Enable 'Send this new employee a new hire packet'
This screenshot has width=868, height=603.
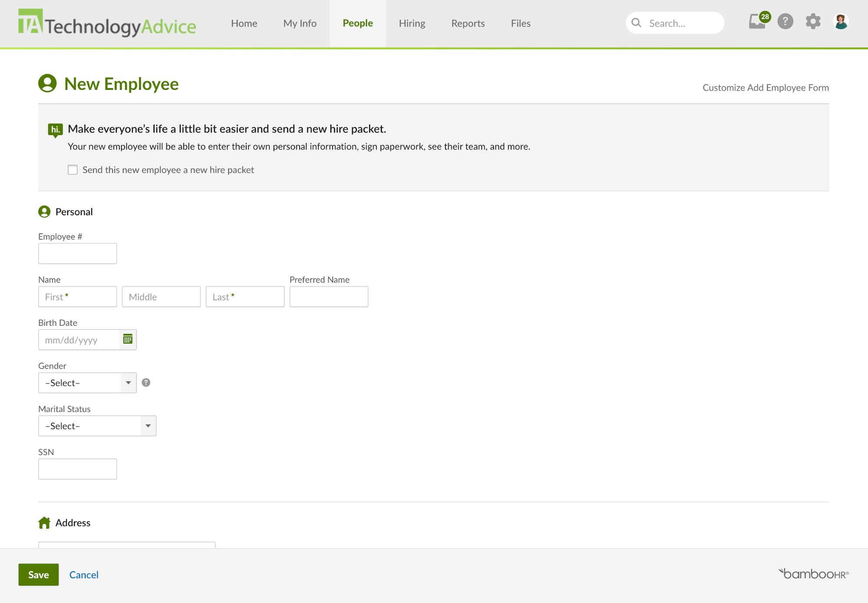click(73, 170)
